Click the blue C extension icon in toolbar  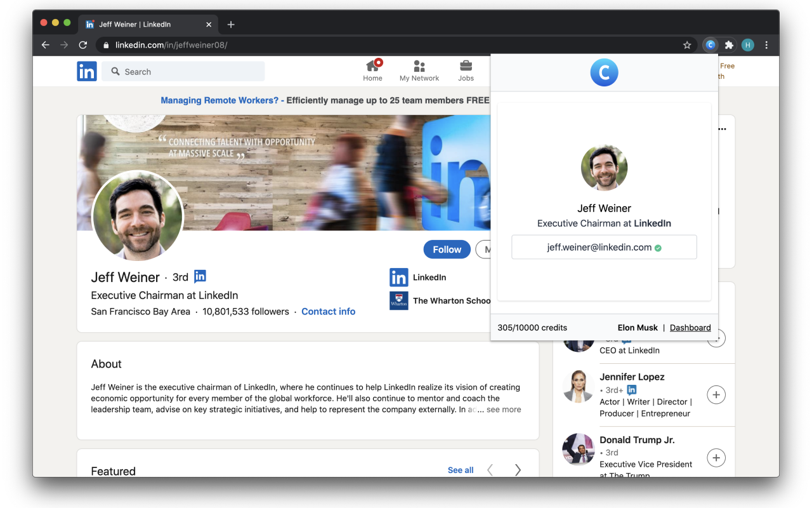point(710,45)
